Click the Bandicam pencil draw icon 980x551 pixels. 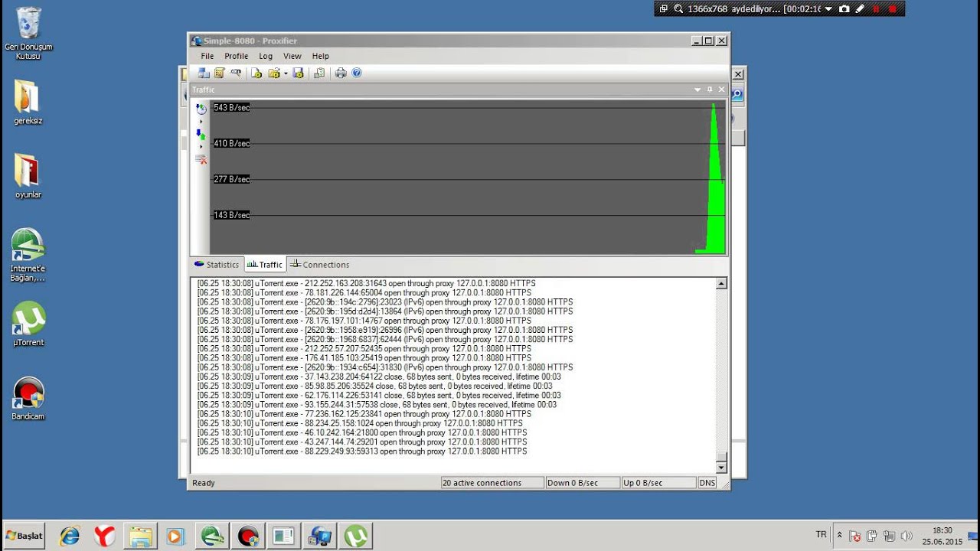point(860,9)
